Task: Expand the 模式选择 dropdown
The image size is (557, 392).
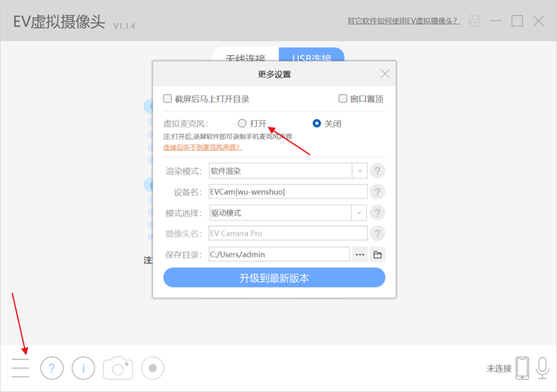Action: pos(359,213)
